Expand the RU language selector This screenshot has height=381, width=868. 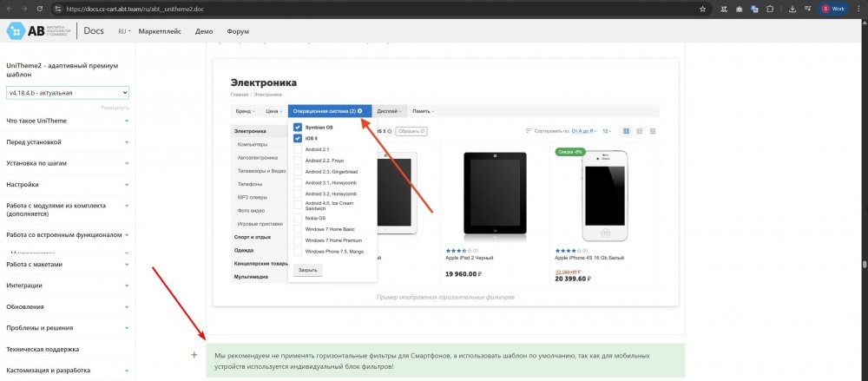click(123, 31)
